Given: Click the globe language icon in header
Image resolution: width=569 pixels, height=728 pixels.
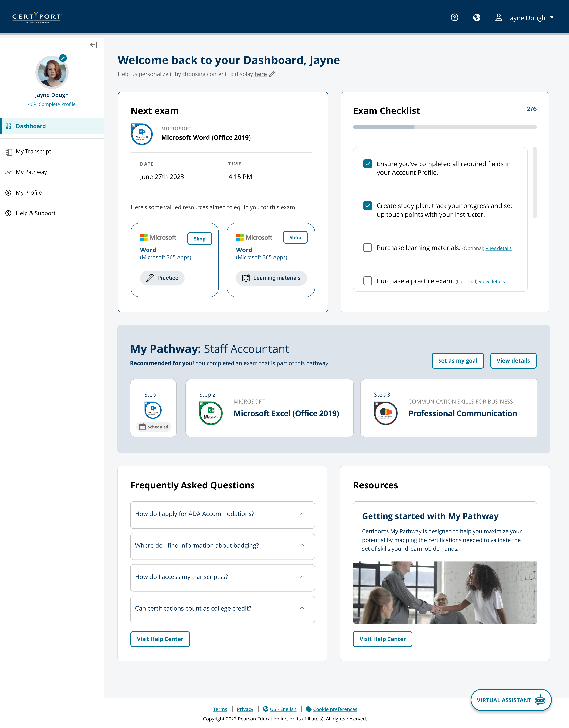Looking at the screenshot, I should (x=477, y=18).
